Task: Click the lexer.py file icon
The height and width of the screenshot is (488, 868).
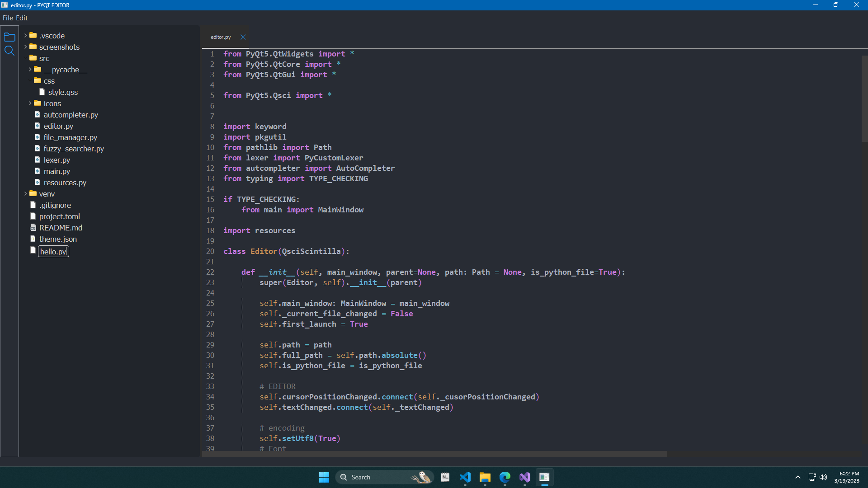Action: [x=38, y=160]
